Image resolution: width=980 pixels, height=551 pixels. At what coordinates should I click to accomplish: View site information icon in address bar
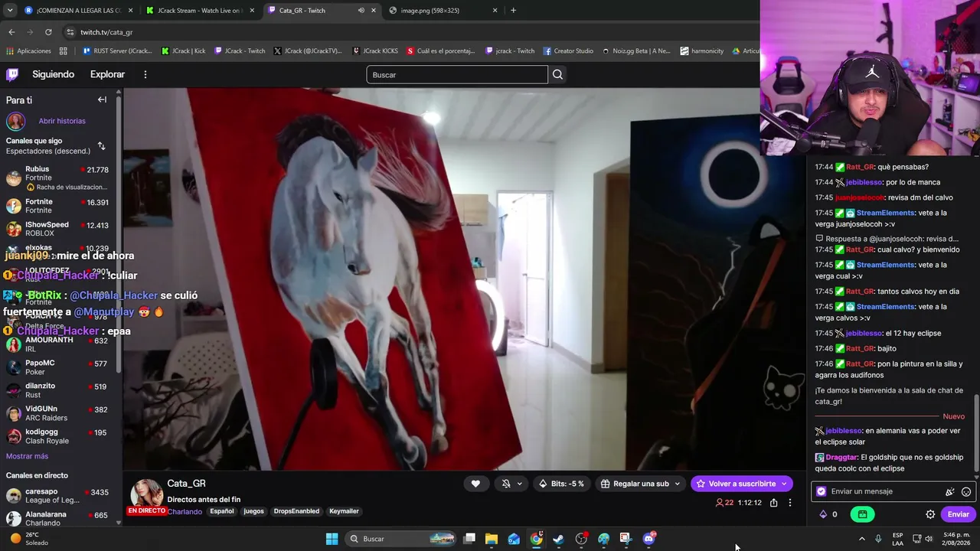pos(70,32)
